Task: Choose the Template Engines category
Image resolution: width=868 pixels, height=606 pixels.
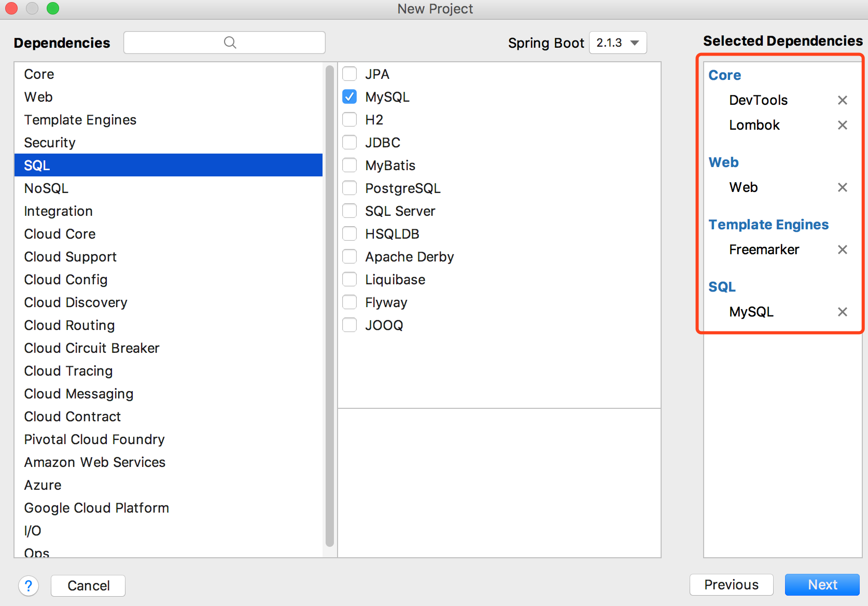Action: [x=80, y=120]
